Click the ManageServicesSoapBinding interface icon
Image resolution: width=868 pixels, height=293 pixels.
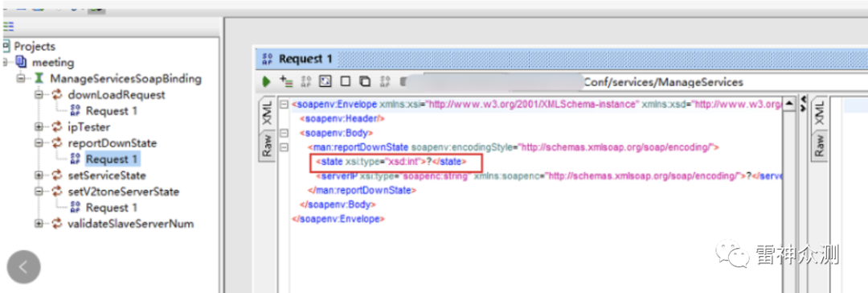coord(39,78)
